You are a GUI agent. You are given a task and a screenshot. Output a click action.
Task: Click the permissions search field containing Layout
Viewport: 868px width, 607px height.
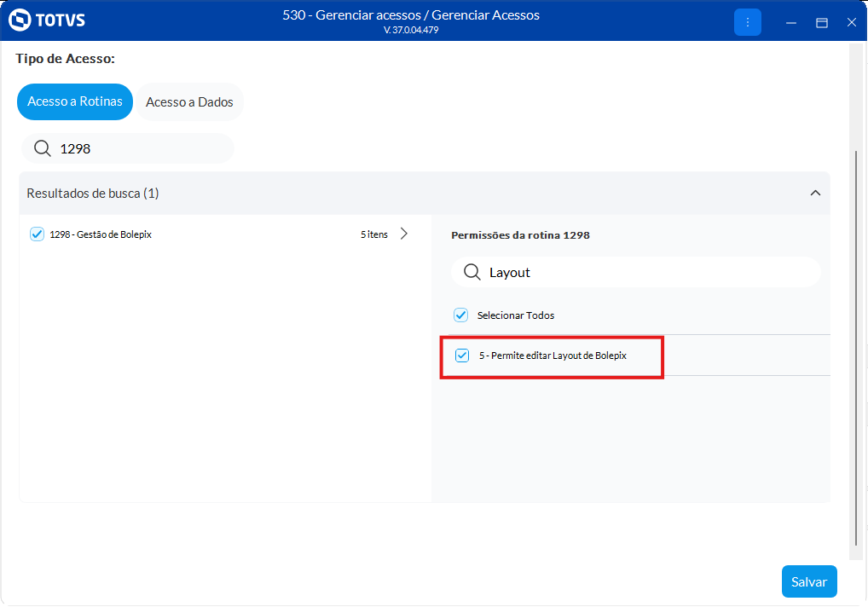pos(648,272)
